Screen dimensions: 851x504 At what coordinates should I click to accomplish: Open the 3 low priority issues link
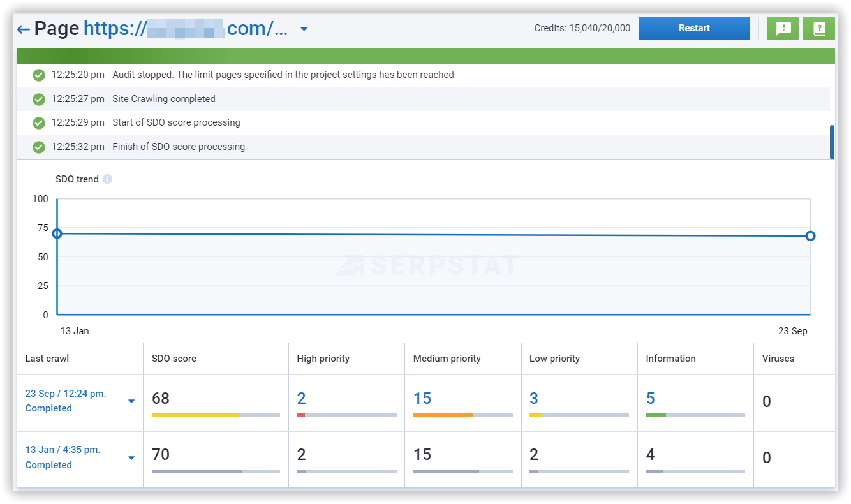tap(534, 399)
